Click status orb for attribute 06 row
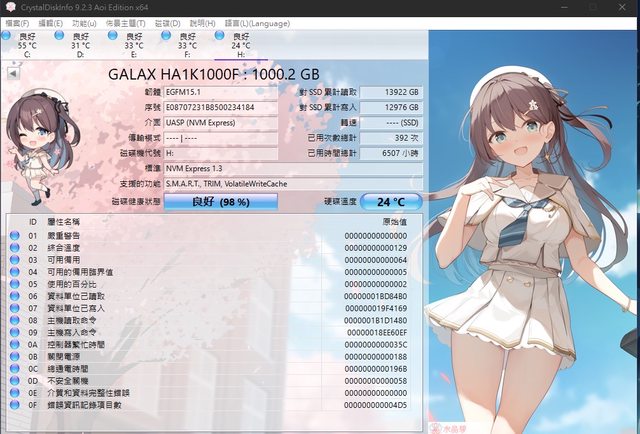 pos(15,296)
